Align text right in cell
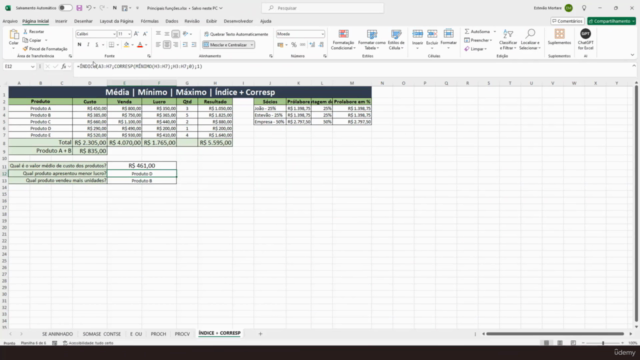This screenshot has height=360, width=640. tap(176, 44)
